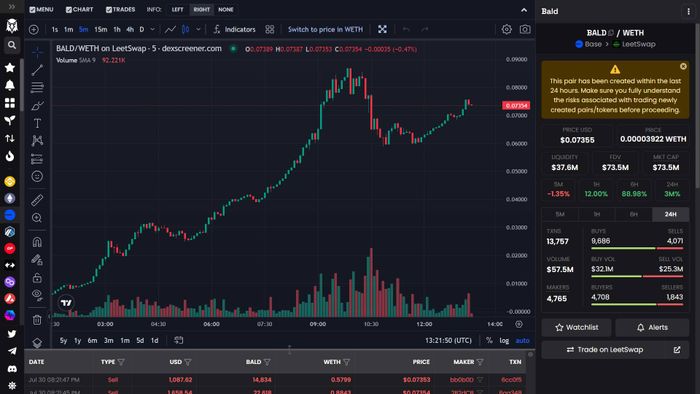Open Indicators menu
The height and width of the screenshot is (394, 700).
(234, 29)
